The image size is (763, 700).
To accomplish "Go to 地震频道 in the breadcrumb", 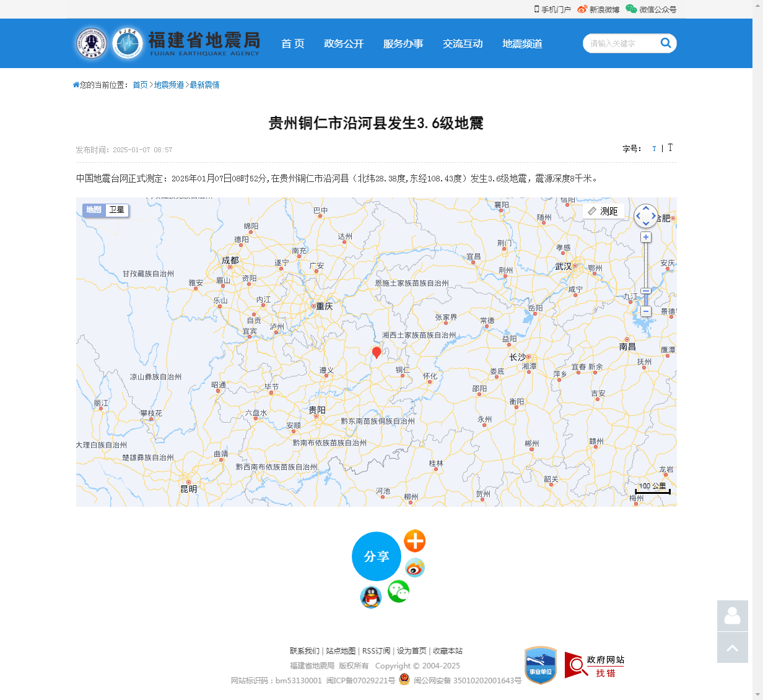I will [169, 85].
